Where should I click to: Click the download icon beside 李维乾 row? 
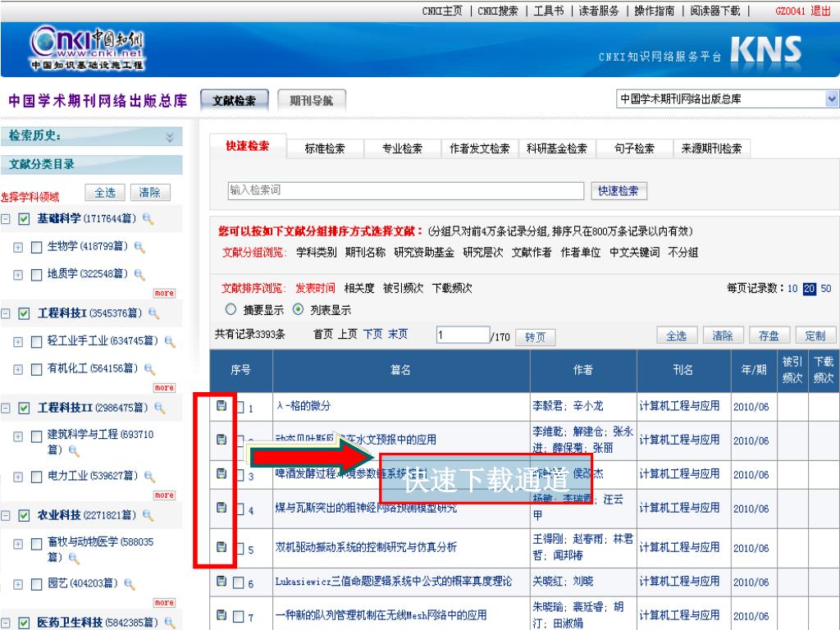click(221, 440)
